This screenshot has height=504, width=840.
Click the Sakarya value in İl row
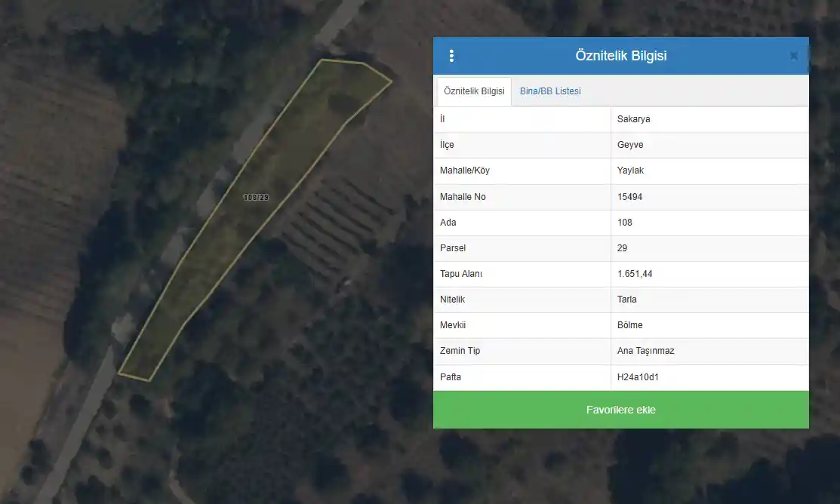633,119
